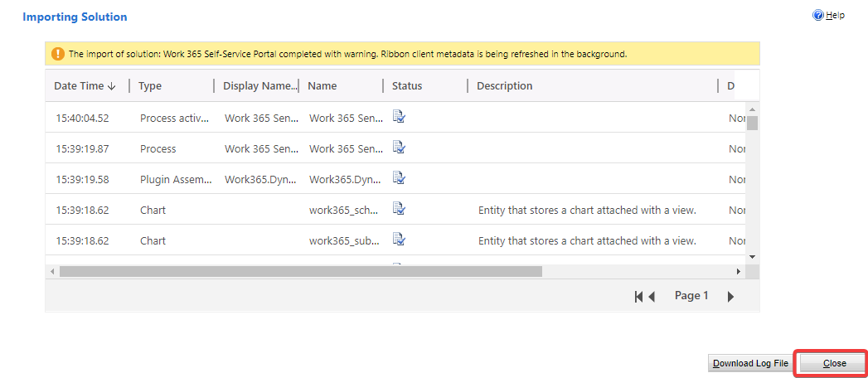This screenshot has width=868, height=378.
Task: Click the warning icon in yellow banner
Action: click(57, 54)
